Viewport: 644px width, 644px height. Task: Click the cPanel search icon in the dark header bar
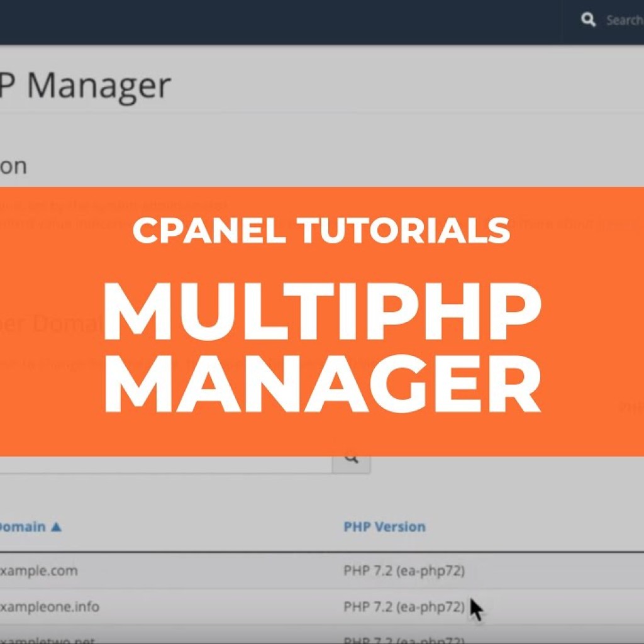click(589, 19)
